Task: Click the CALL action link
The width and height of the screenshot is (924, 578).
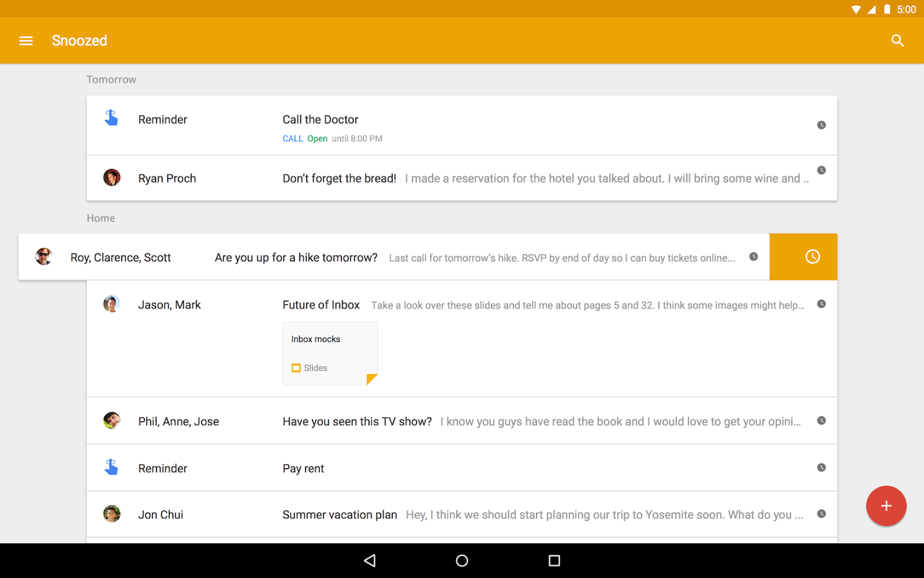Action: [293, 138]
